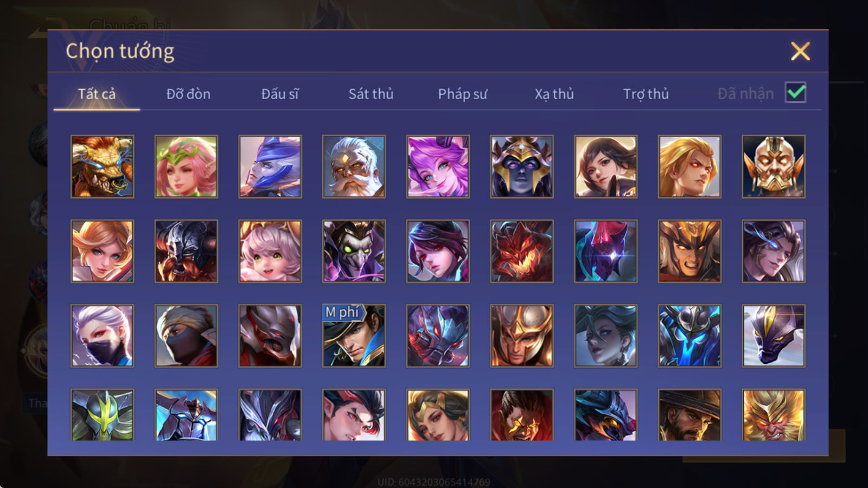Select the red demon beast hero
Image resolution: width=868 pixels, height=488 pixels.
point(522,251)
